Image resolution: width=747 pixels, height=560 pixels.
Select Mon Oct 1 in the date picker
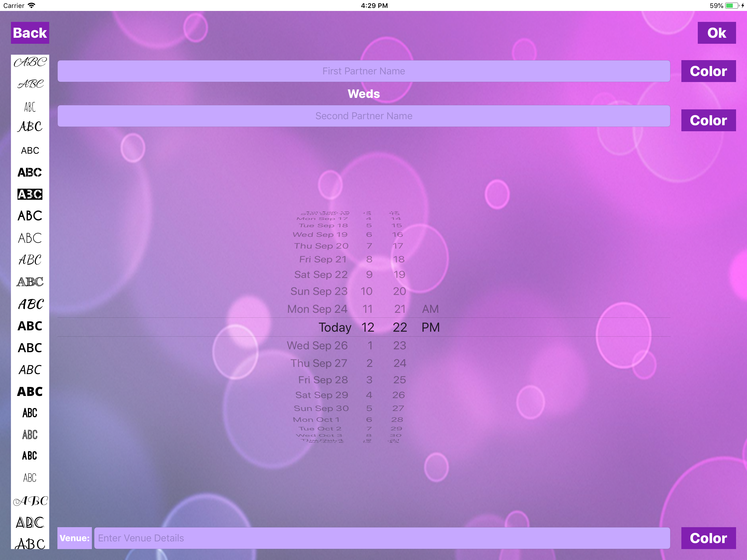[316, 419]
